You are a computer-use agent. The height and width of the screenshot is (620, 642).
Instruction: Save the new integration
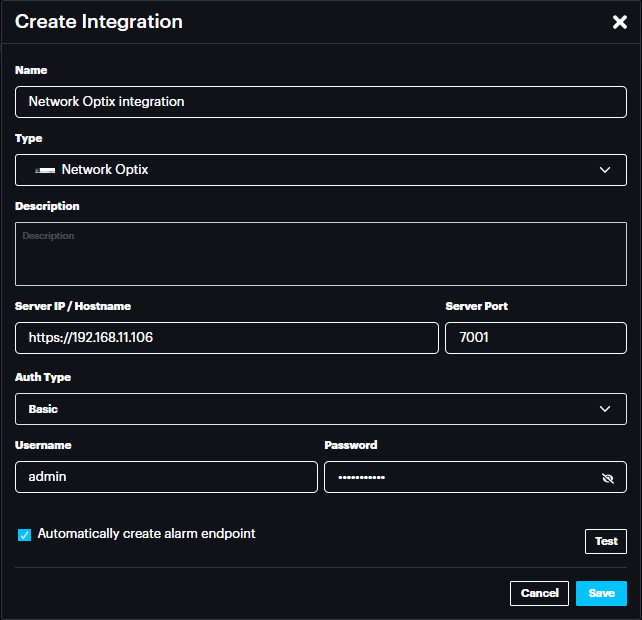601,593
